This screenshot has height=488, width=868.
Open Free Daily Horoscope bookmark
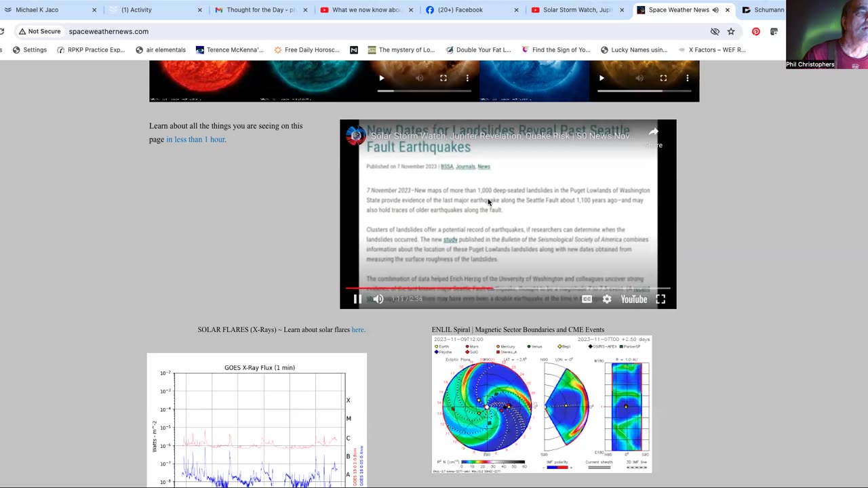click(x=307, y=49)
